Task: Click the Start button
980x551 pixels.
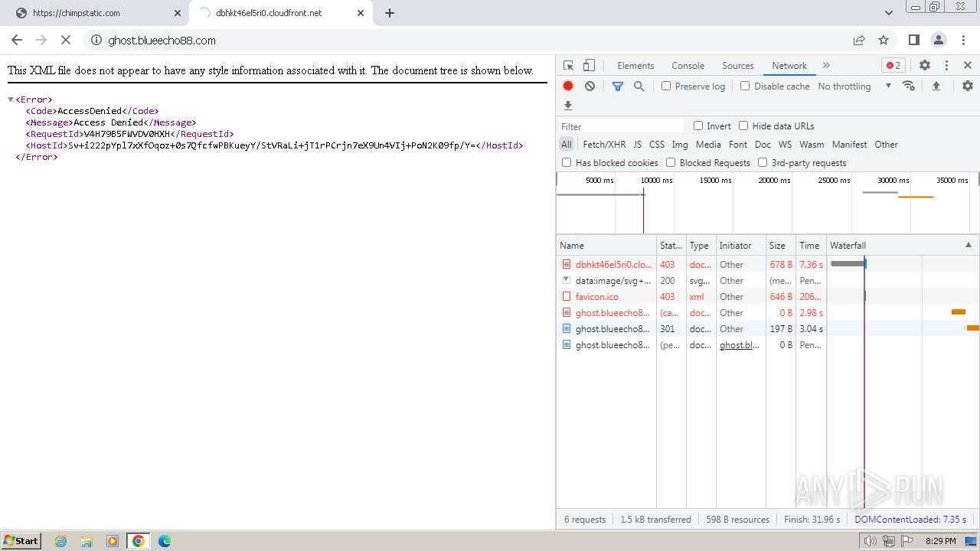Action: pyautogui.click(x=21, y=540)
